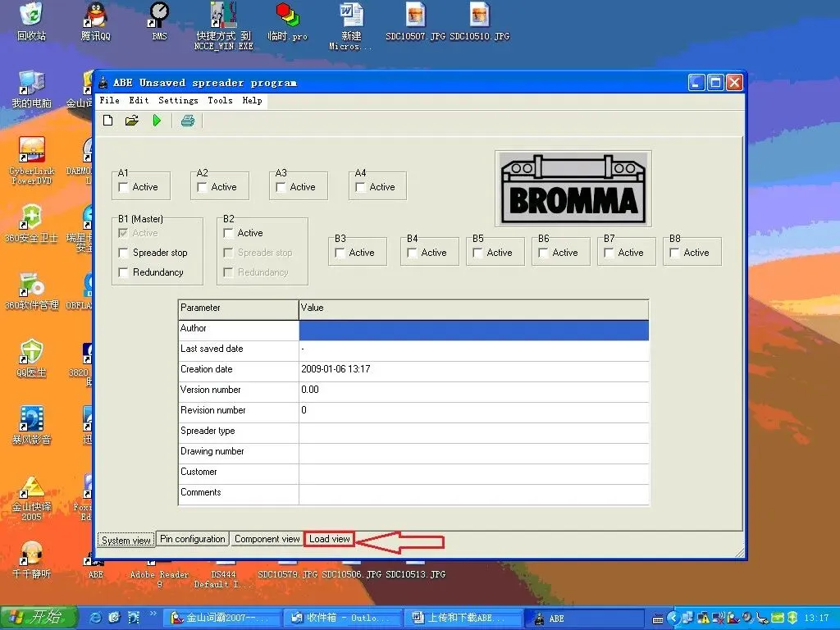Screen dimensions: 840x630
Task: Select the QQ医生 desktop icon
Action: [x=32, y=358]
